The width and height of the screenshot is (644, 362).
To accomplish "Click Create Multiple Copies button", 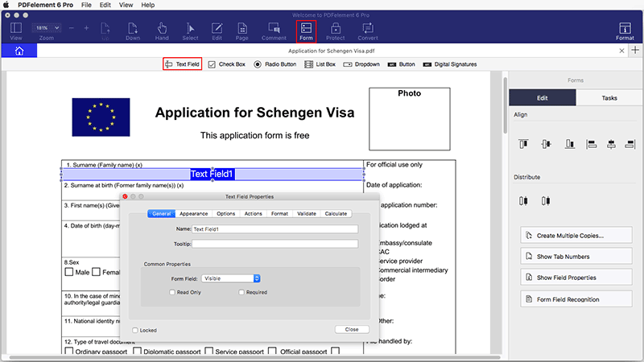I will click(576, 235).
